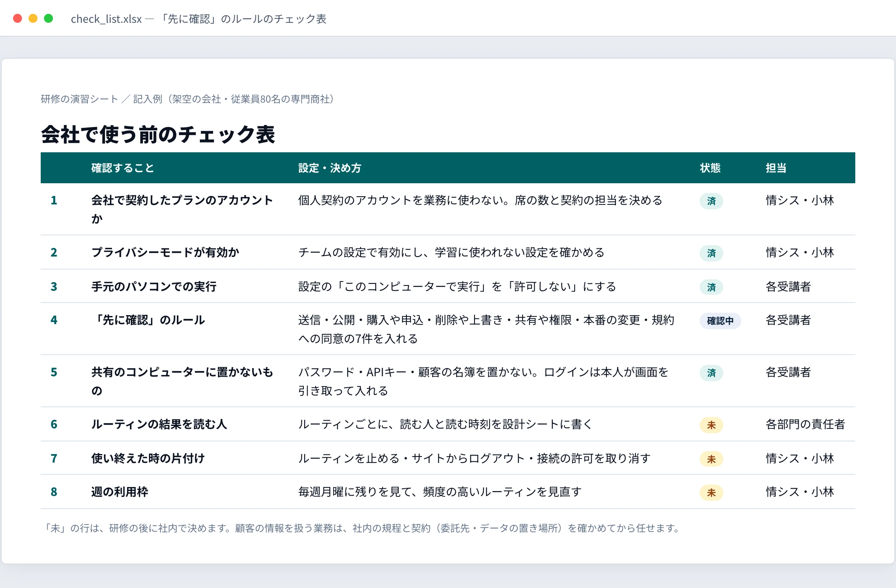Click the red close window button
The height and width of the screenshot is (588, 896).
click(18, 18)
